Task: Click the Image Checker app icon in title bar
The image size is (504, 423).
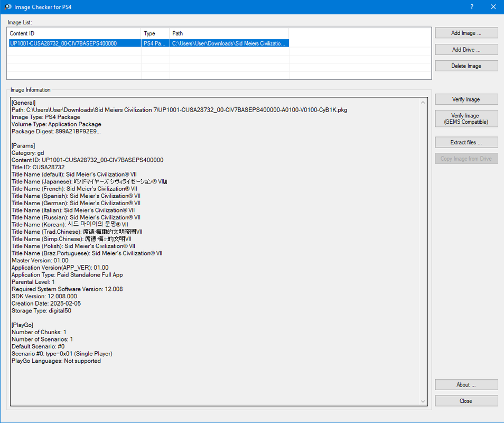Action: [8, 7]
